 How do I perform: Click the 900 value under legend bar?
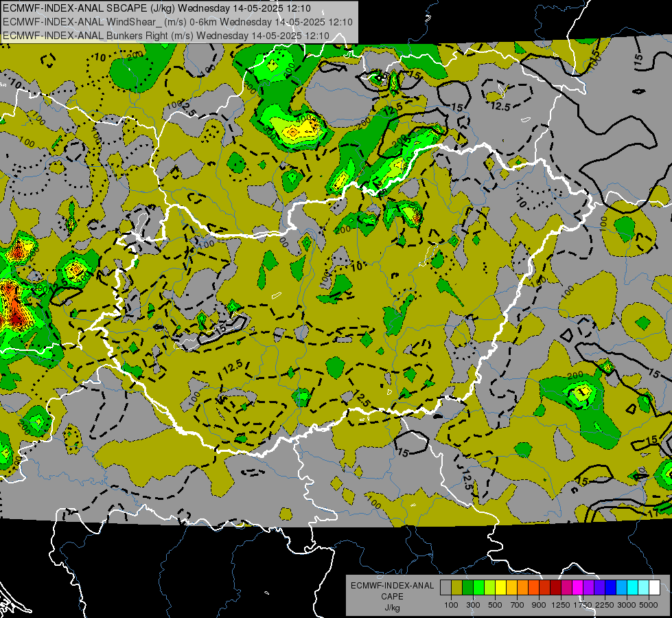[539, 605]
